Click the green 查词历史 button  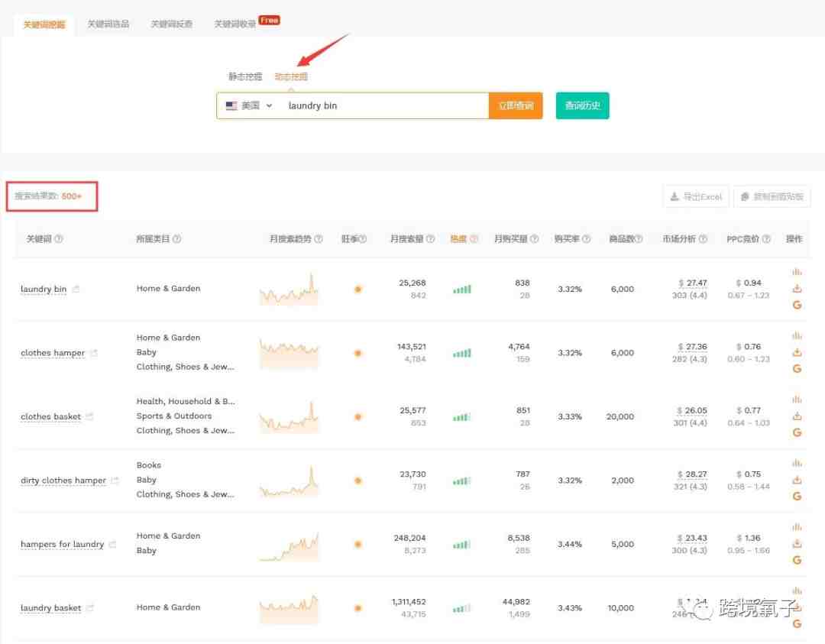tap(582, 106)
